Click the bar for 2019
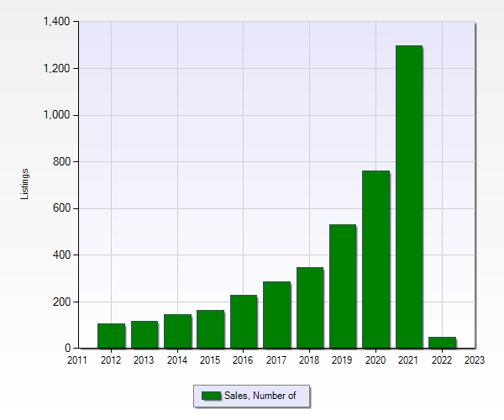This screenshot has width=504, height=420. [x=342, y=286]
